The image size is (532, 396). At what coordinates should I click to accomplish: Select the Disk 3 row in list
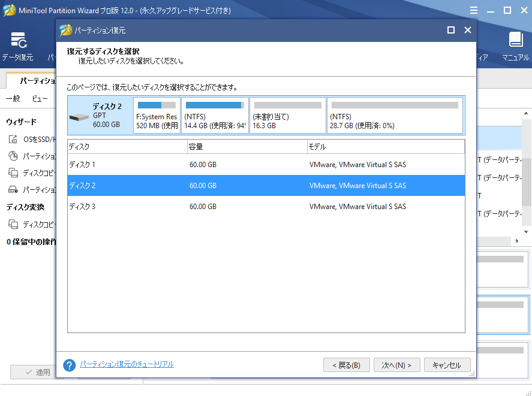pos(266,207)
